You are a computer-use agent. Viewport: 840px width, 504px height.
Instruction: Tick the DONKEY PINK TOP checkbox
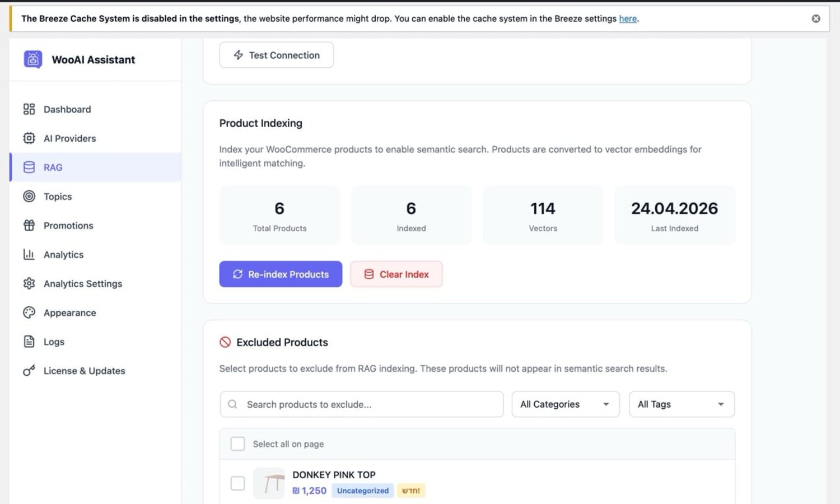(x=238, y=483)
